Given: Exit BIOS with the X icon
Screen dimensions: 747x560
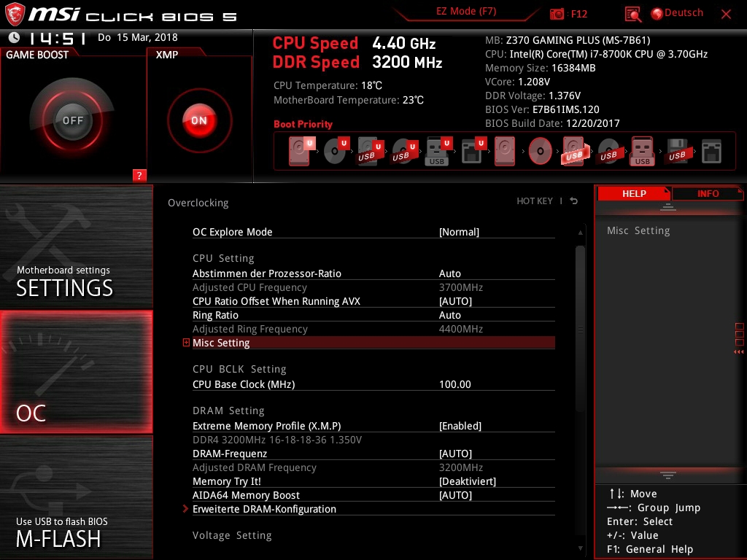Looking at the screenshot, I should point(726,14).
